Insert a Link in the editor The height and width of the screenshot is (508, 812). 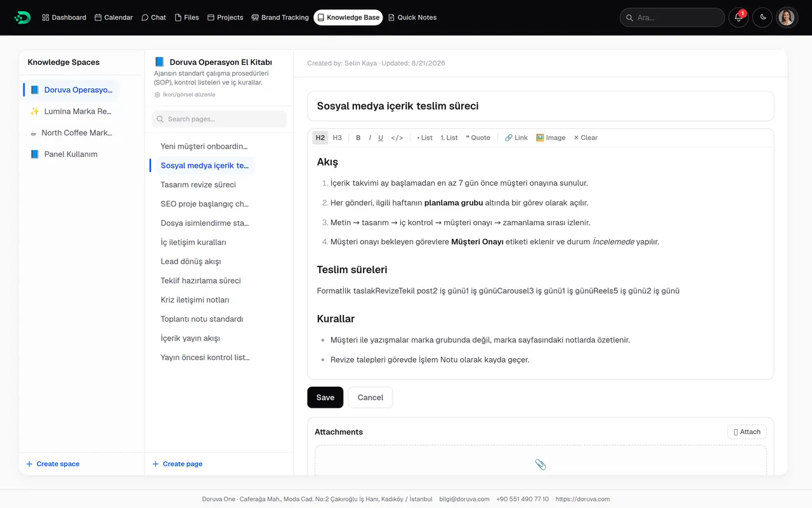click(516, 138)
